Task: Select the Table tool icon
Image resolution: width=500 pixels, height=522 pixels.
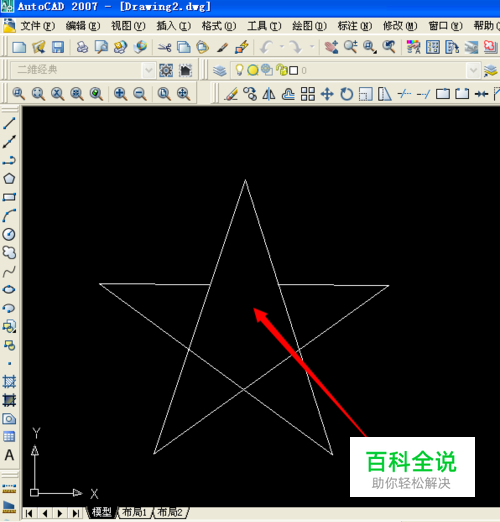Action: 9,436
